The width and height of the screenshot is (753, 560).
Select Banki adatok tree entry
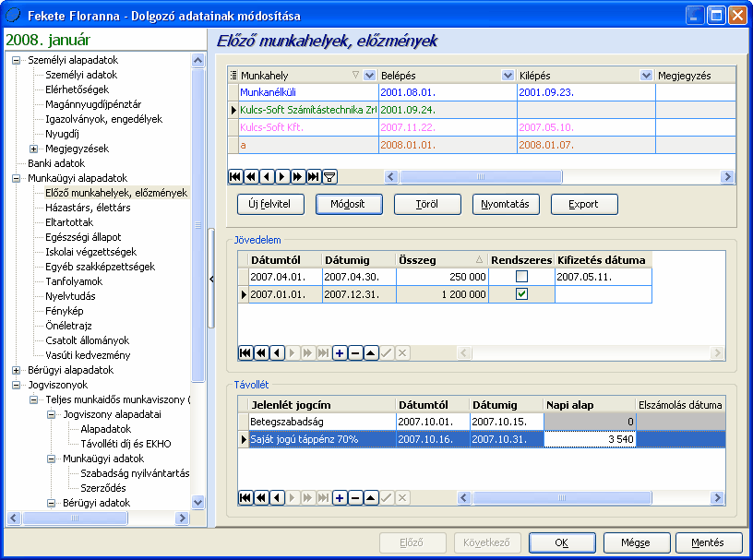56,163
